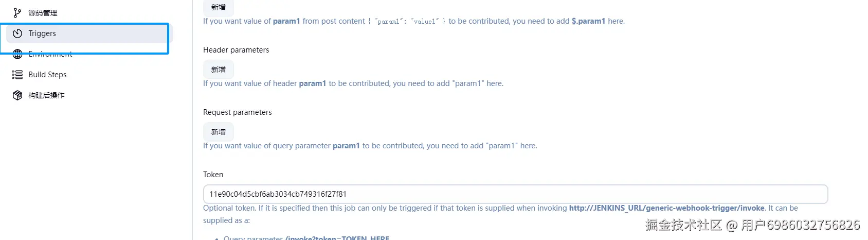Click the Triggers clock icon

click(x=17, y=33)
